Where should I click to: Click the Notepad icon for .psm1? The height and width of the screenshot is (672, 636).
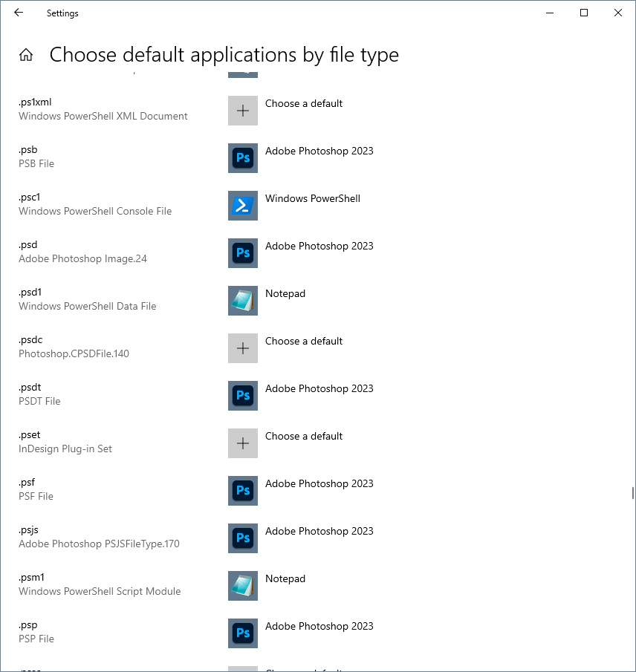[x=243, y=587]
